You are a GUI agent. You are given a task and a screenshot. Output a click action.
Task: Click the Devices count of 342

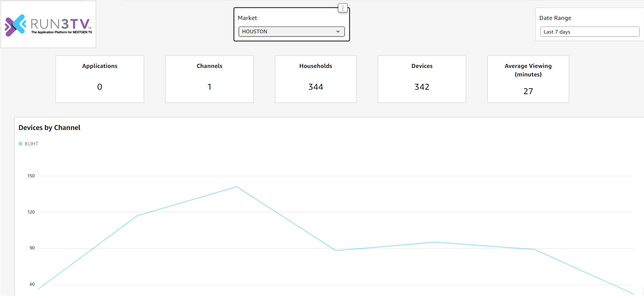422,87
